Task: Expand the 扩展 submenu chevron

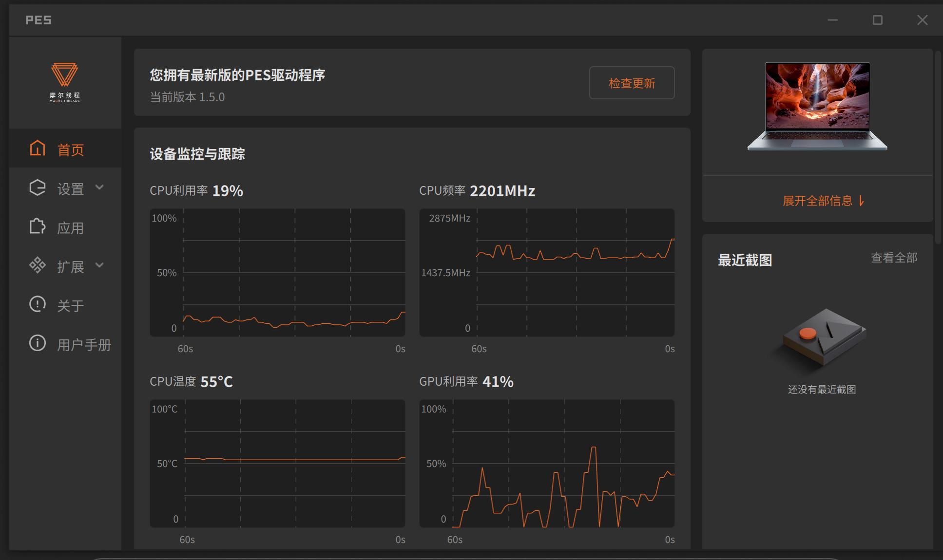Action: point(99,265)
